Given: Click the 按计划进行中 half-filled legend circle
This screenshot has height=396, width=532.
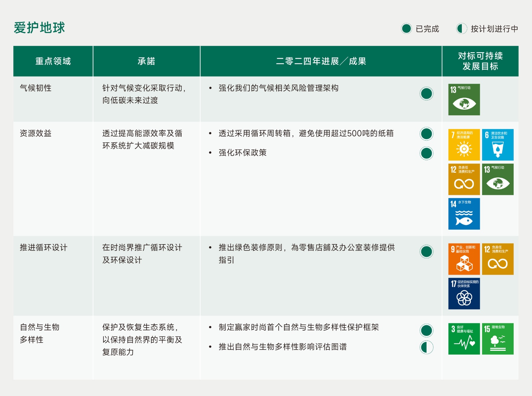Looking at the screenshot, I should click(462, 29).
